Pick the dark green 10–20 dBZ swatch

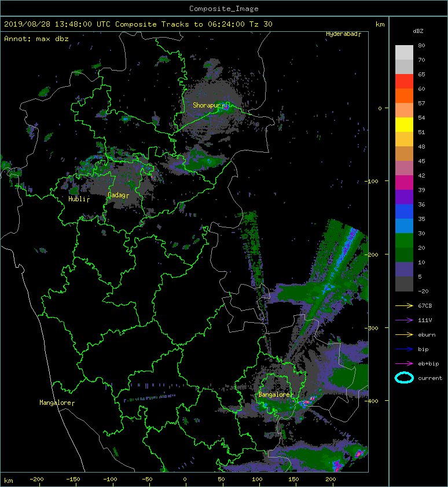[404, 254]
